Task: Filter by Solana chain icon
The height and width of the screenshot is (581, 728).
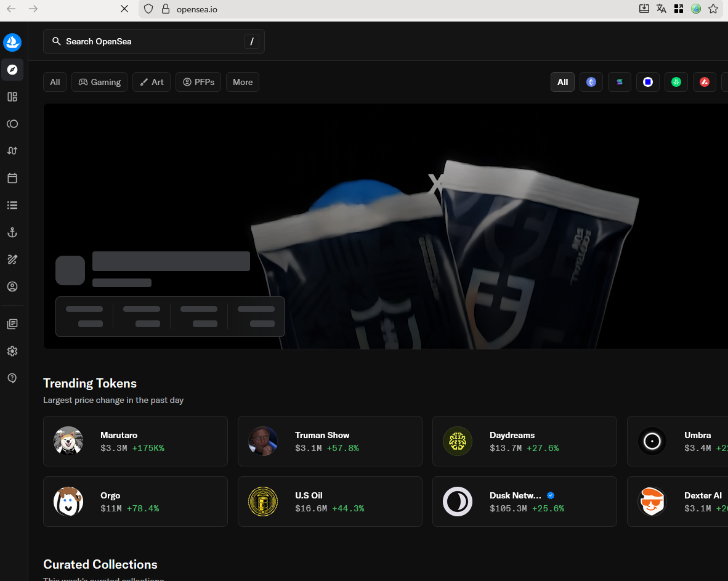Action: coord(620,82)
